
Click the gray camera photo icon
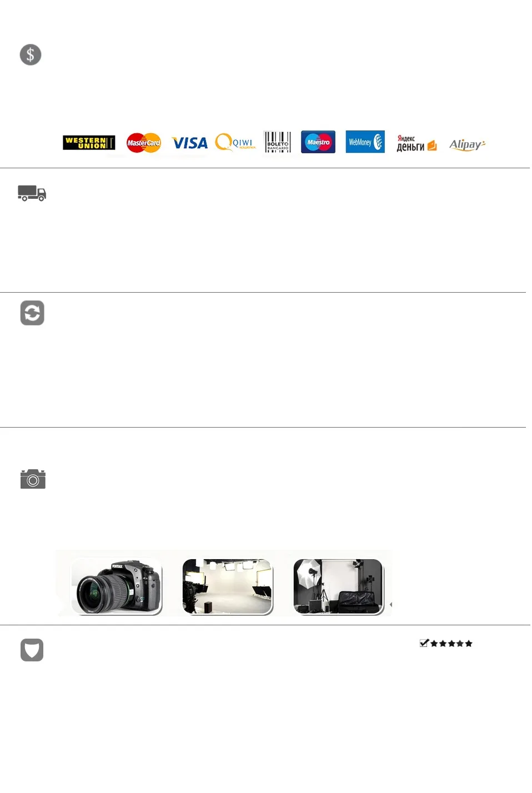click(x=33, y=479)
